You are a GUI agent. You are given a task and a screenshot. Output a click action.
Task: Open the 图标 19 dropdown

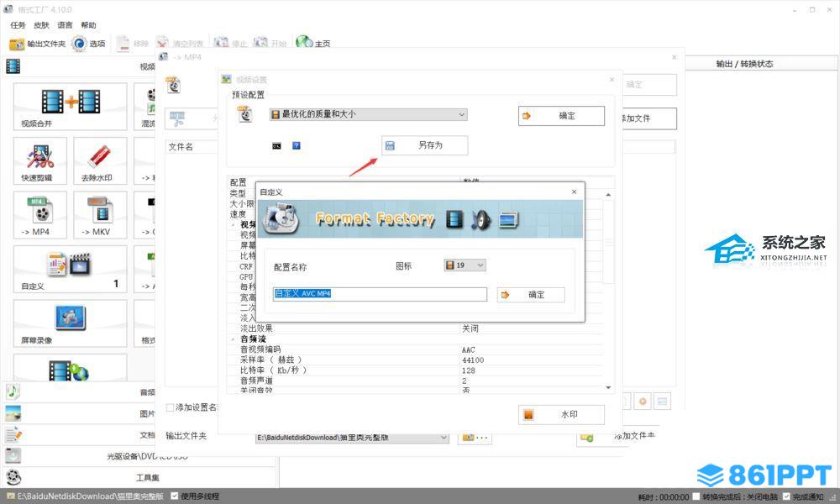click(465, 265)
